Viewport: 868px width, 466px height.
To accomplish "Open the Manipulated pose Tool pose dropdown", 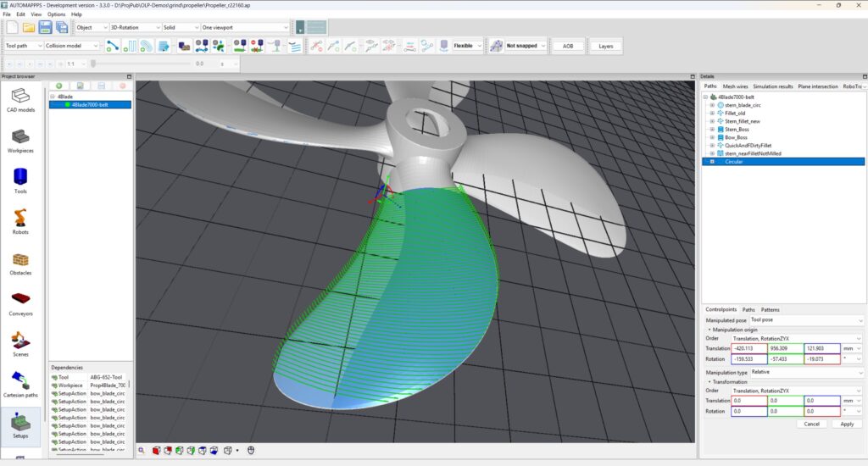I will (x=807, y=320).
